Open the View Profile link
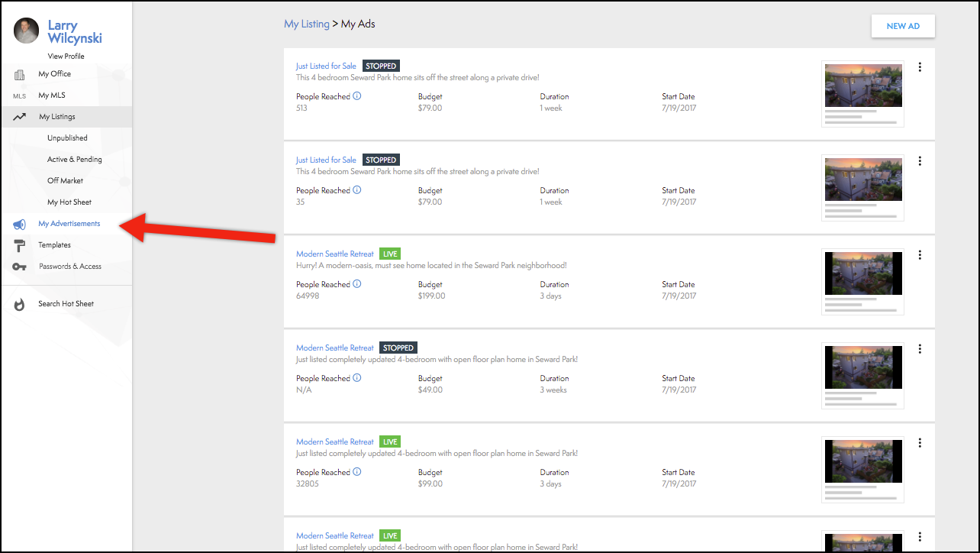The width and height of the screenshot is (980, 553). (66, 55)
